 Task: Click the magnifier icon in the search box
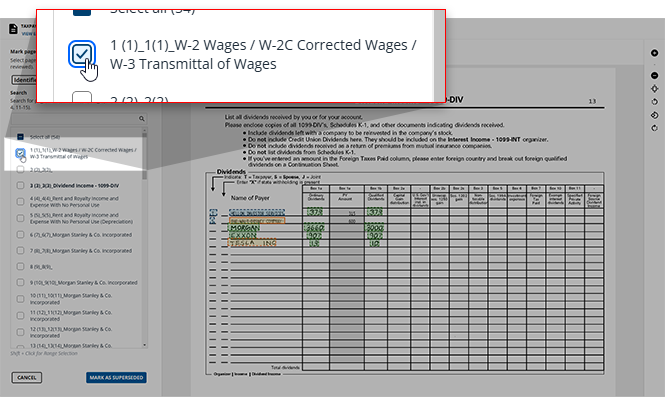(x=142, y=119)
